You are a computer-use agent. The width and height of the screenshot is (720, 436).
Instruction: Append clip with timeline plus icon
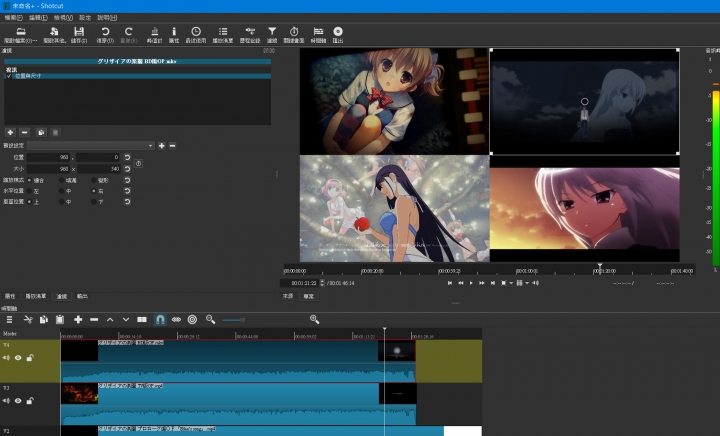78,319
